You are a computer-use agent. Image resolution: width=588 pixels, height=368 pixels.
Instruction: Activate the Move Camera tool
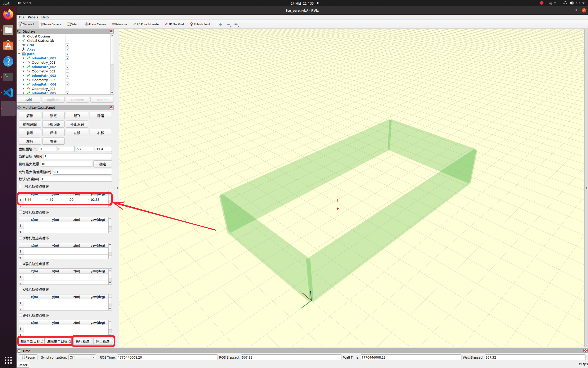tap(50, 24)
